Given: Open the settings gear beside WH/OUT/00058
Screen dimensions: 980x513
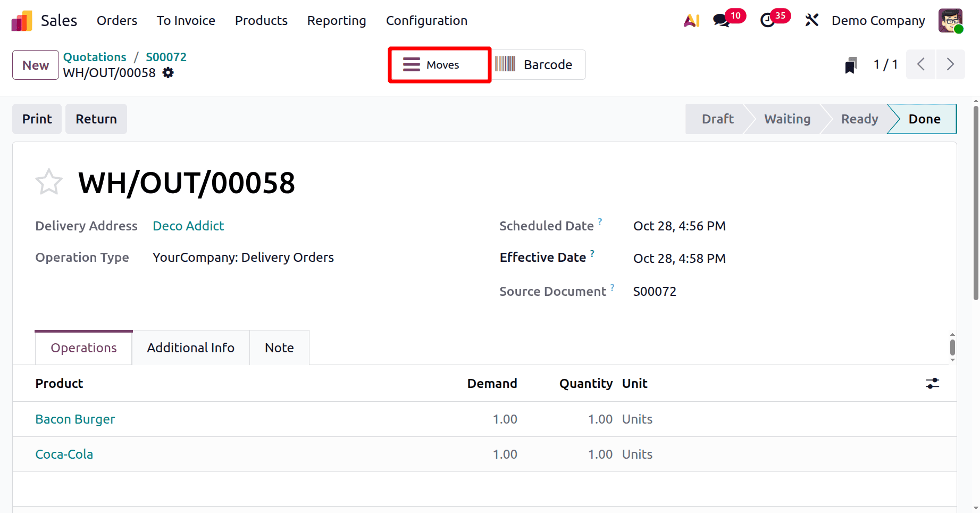Looking at the screenshot, I should pyautogui.click(x=167, y=73).
